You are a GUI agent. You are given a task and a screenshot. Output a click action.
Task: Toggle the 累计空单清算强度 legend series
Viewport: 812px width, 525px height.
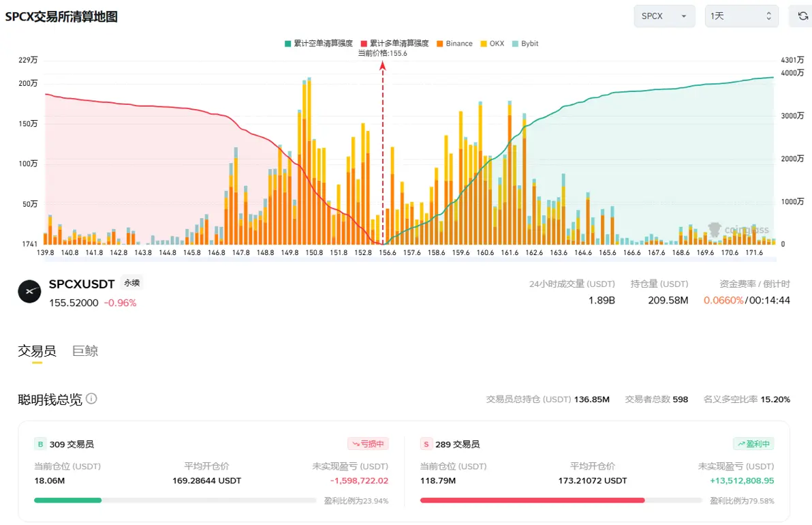(319, 44)
